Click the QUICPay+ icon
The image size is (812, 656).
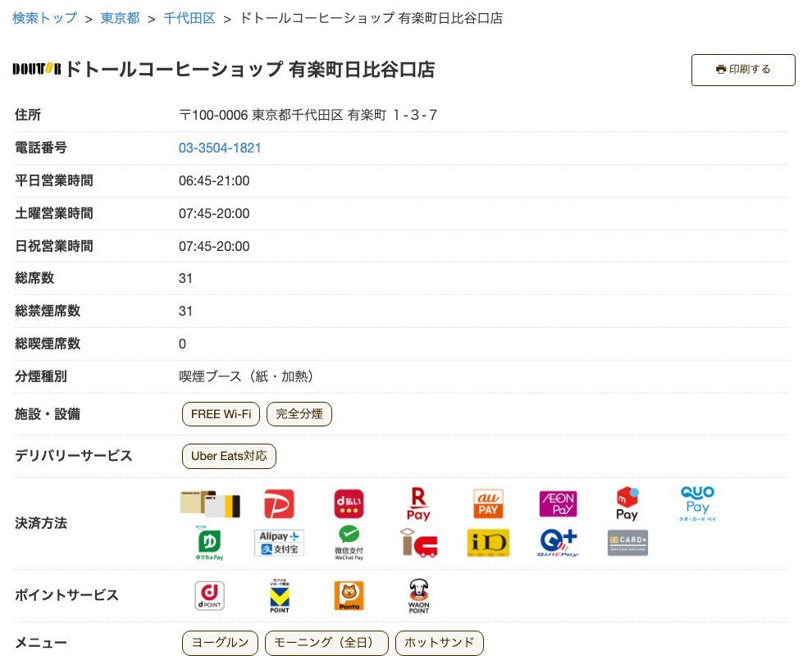click(558, 543)
